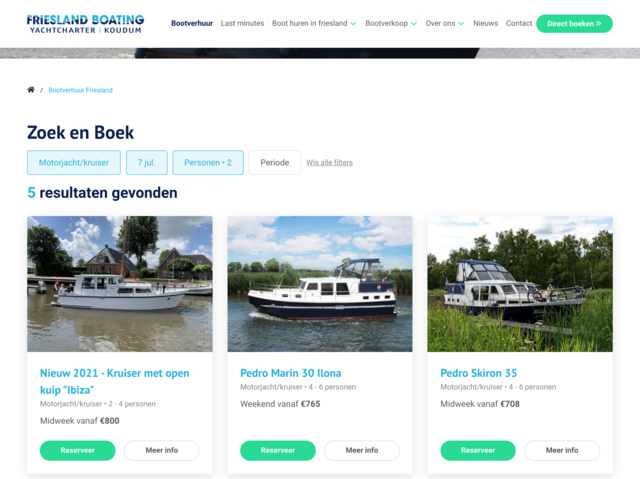Click the home icon in breadcrumb
640x479 pixels.
(31, 90)
